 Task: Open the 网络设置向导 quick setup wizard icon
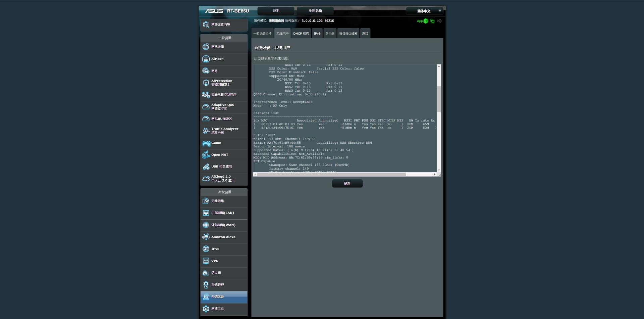pos(206,25)
